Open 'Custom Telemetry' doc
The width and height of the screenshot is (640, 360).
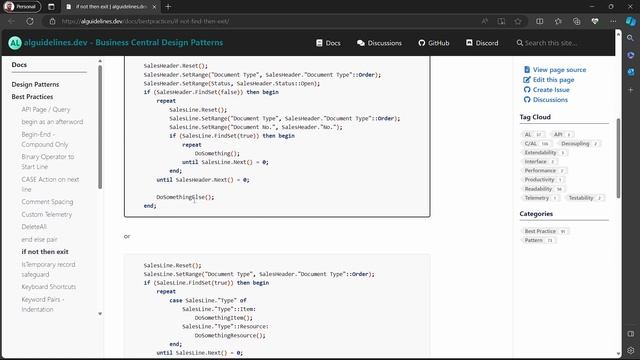47,214
